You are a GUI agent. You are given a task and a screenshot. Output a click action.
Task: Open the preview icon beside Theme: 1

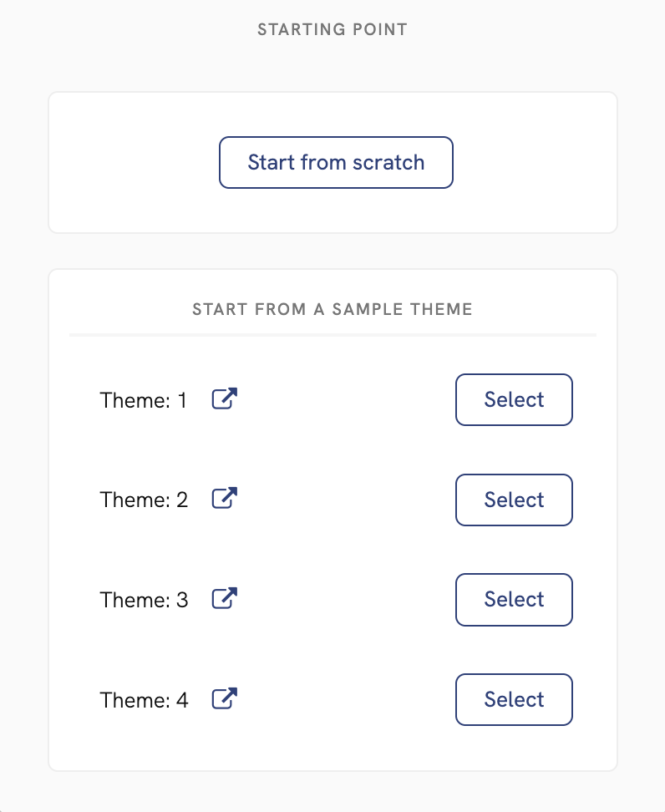(x=223, y=399)
